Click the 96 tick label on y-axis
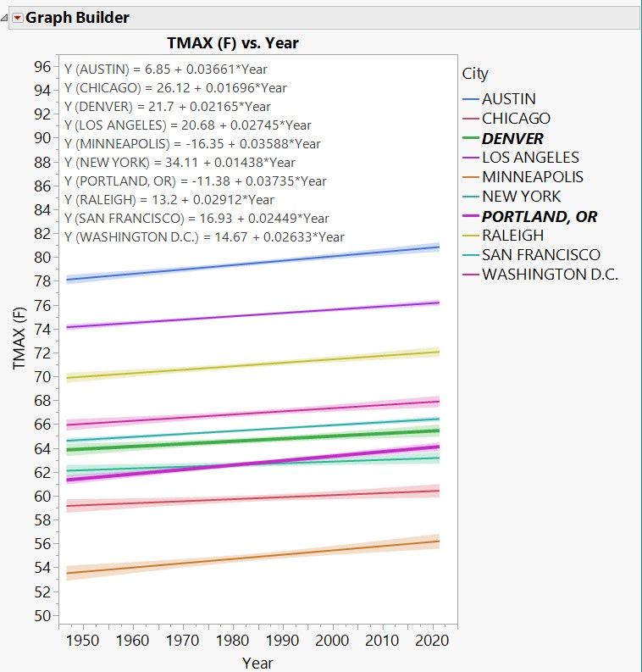 [x=42, y=67]
